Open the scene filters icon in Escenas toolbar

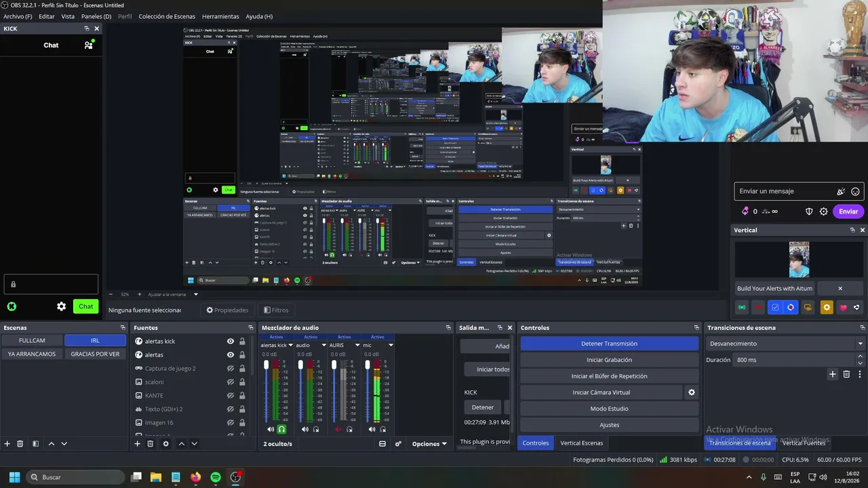click(35, 444)
